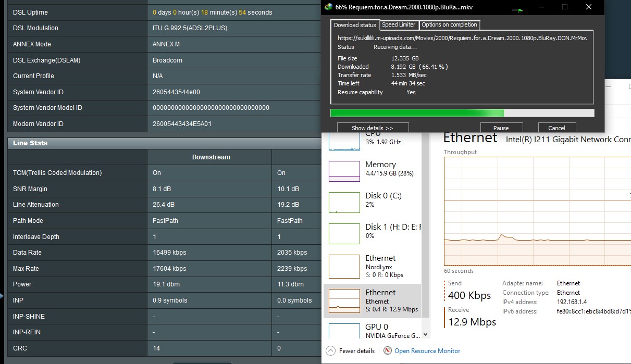Pause the Requiem for a Dream download
The width and height of the screenshot is (631, 364).
point(501,128)
